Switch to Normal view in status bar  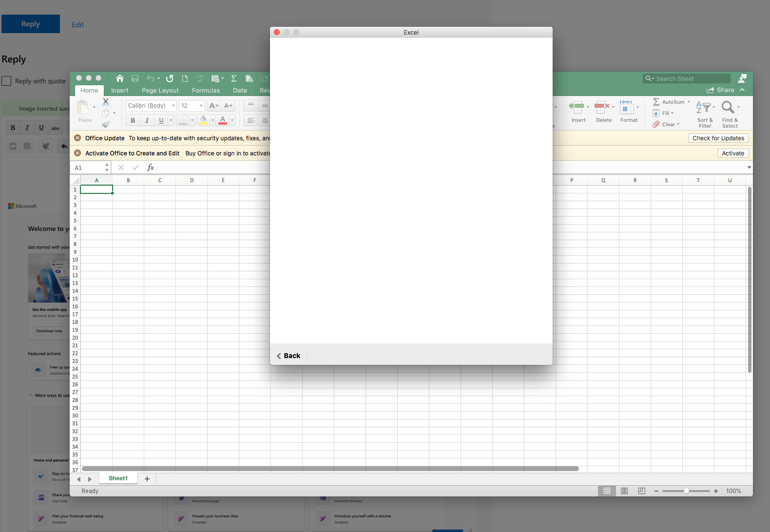click(x=607, y=491)
